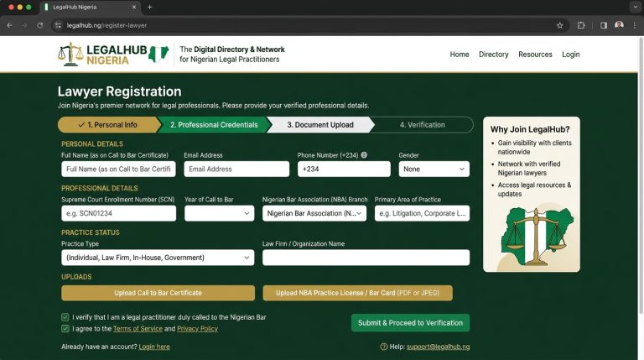Open site information icon in address bar
The height and width of the screenshot is (360, 644).
[59, 25]
